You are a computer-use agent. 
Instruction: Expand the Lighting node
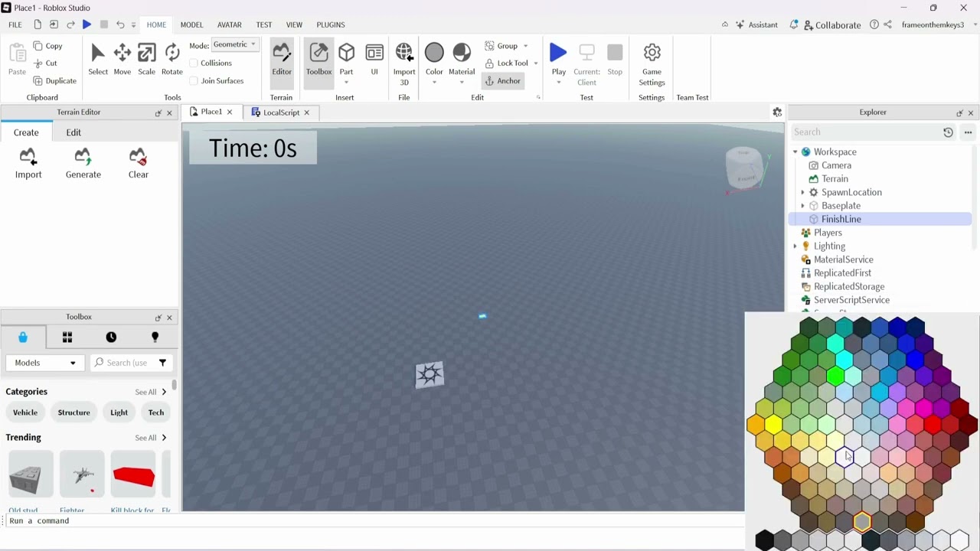795,246
